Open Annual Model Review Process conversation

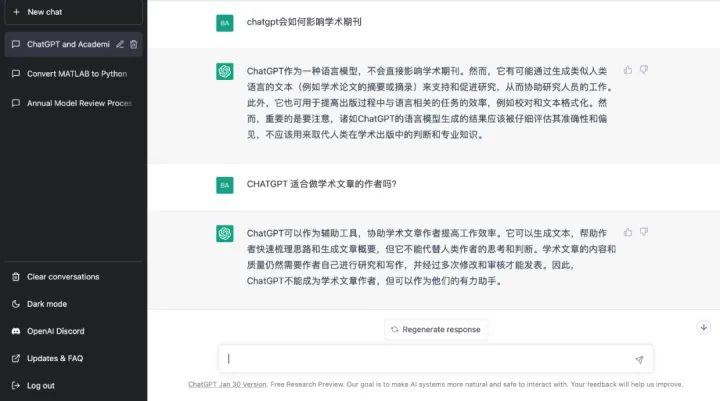pos(73,103)
